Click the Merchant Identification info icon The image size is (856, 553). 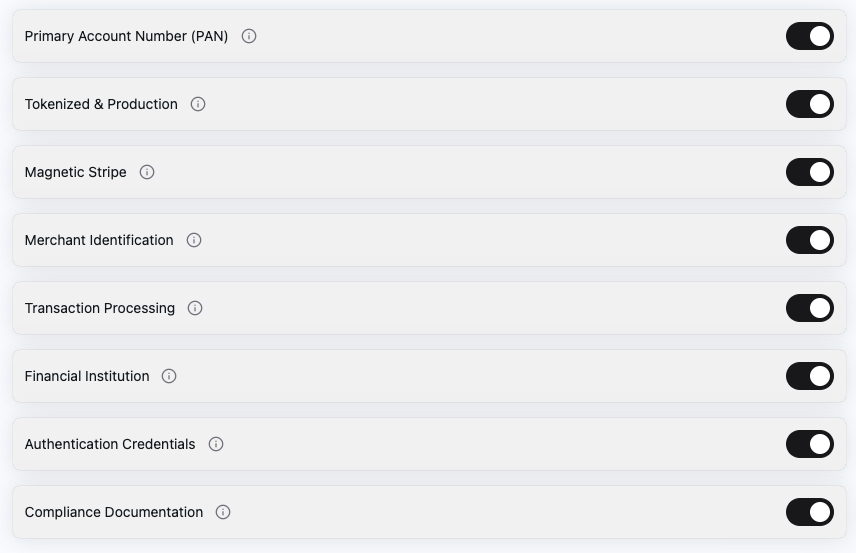(x=194, y=240)
